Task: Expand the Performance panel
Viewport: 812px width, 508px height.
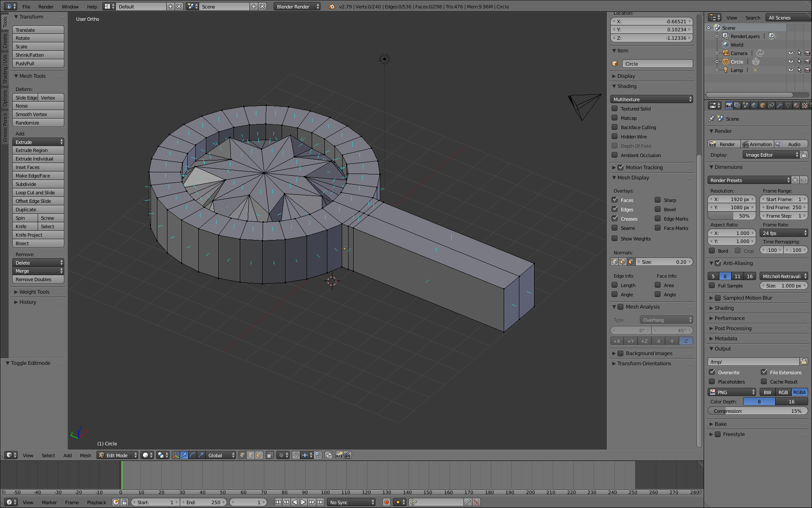Action: coord(730,318)
